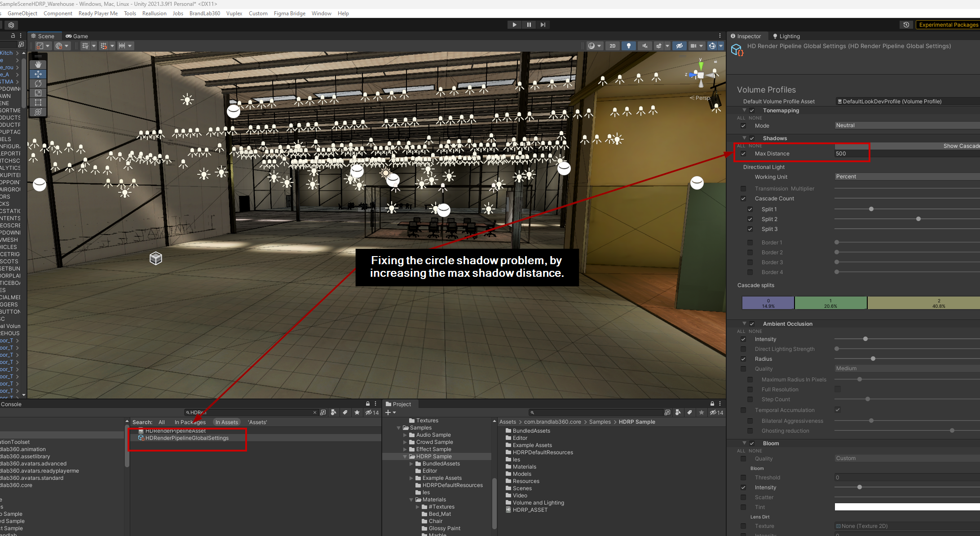Expand the Crowd Sample folder
This screenshot has width=980, height=536.
pyautogui.click(x=405, y=442)
